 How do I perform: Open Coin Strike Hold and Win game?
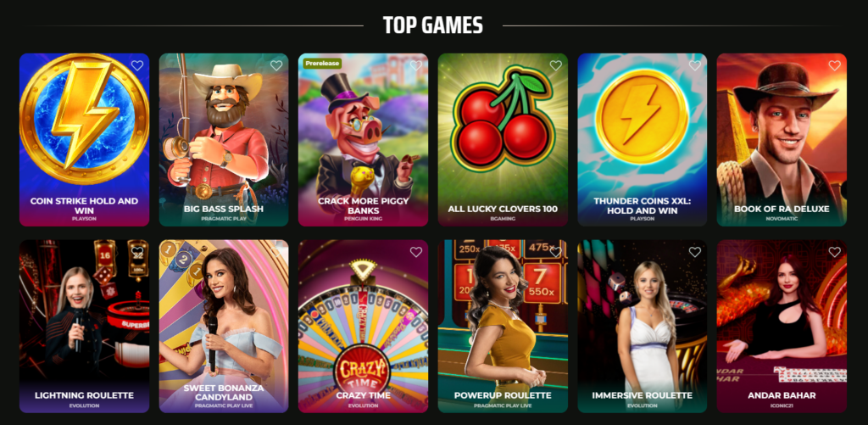coord(84,140)
